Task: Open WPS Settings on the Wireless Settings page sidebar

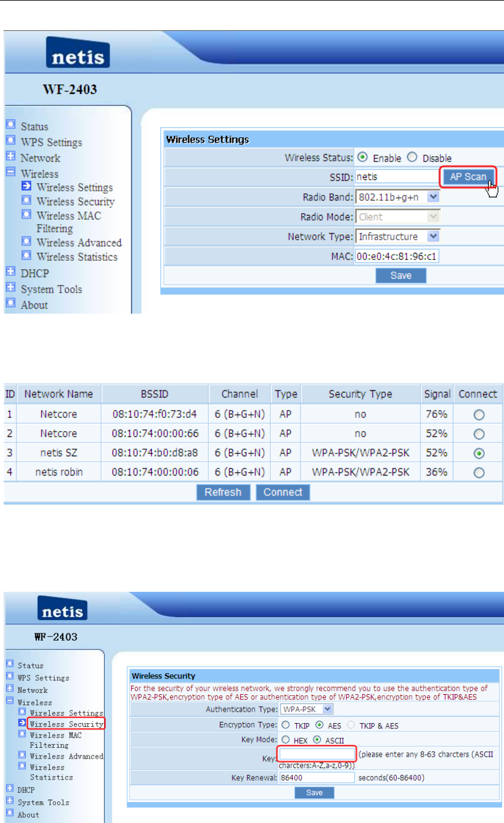Action: (51, 142)
